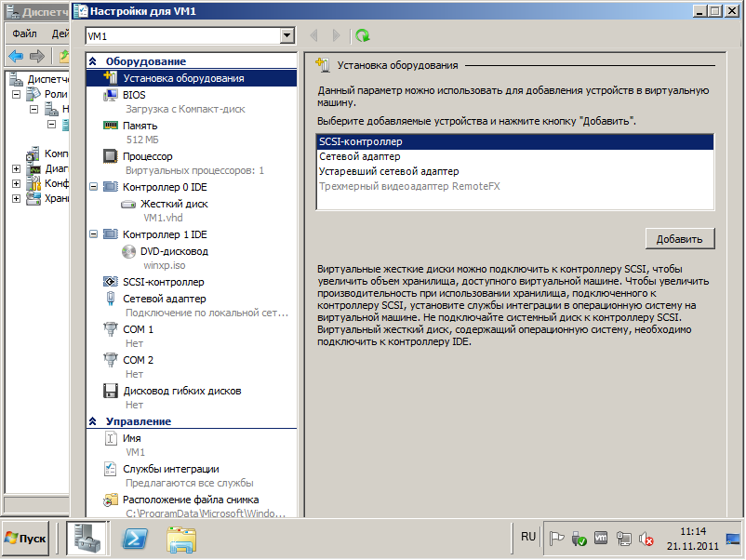The width and height of the screenshot is (746, 560).
Task: Select the BIOS settings item
Action: [134, 95]
